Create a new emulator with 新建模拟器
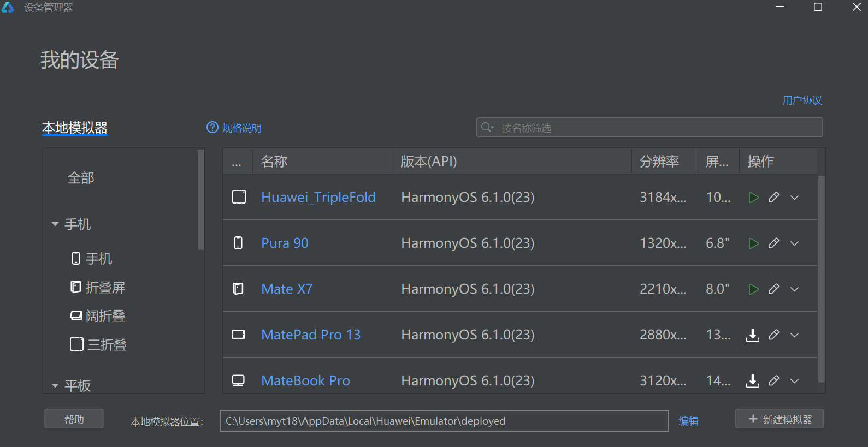 tap(780, 419)
